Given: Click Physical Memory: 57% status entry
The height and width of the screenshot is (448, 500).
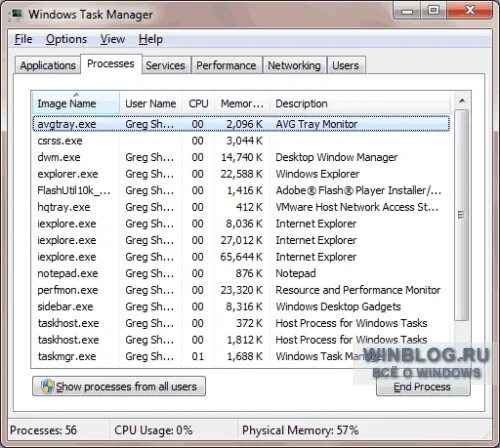Looking at the screenshot, I should (x=300, y=430).
